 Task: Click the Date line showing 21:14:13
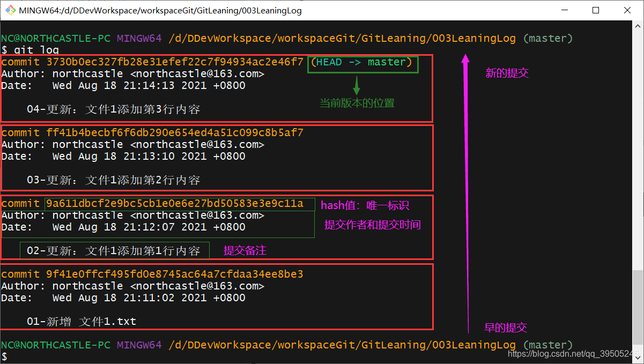point(123,86)
